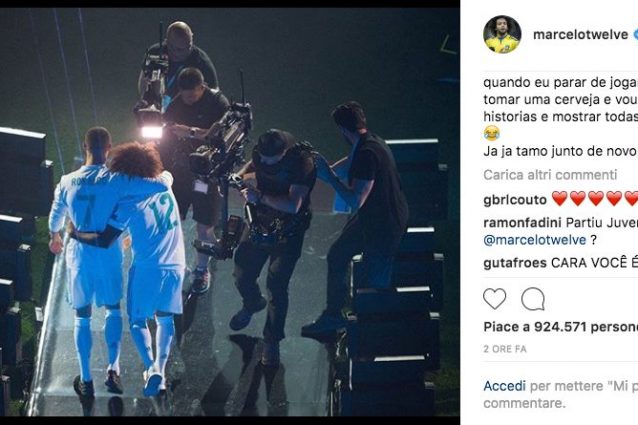Click the comment speech bubble icon
This screenshot has width=638, height=425.
pyautogui.click(x=533, y=299)
